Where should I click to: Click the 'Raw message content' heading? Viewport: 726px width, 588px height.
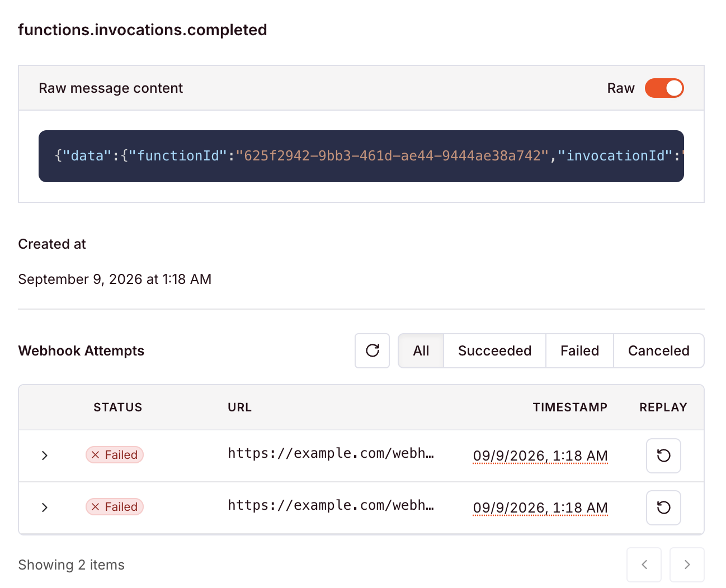click(111, 88)
